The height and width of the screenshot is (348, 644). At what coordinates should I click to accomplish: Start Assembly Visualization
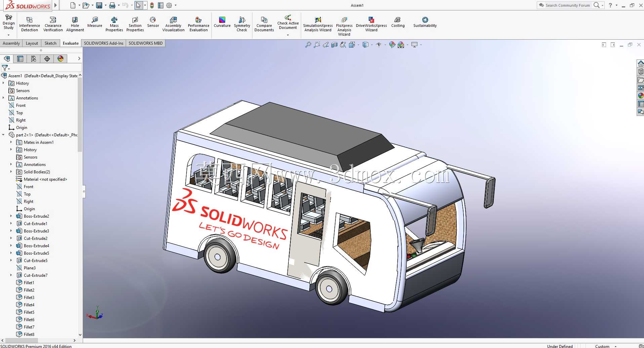coord(173,24)
